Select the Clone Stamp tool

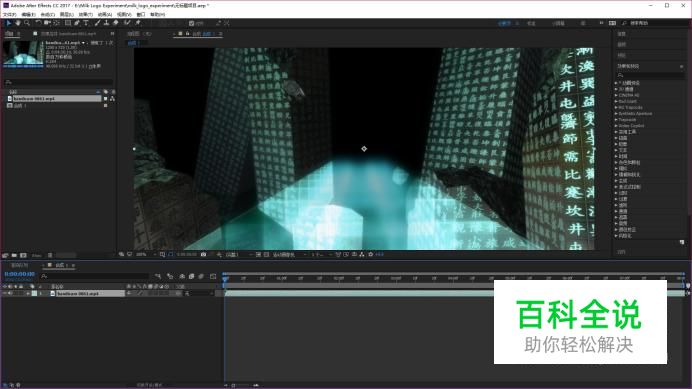[106, 23]
